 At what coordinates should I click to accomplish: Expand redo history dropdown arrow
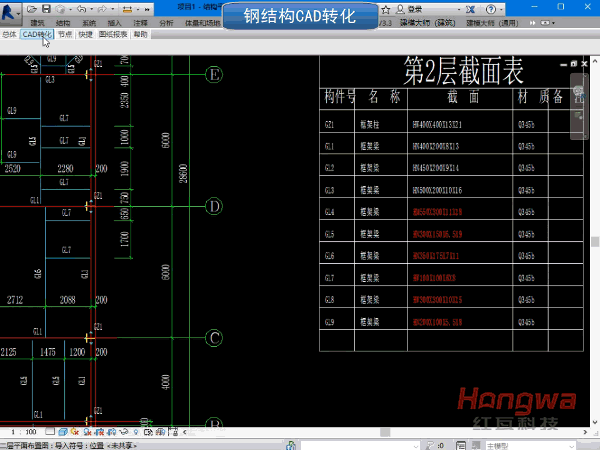tap(112, 9)
